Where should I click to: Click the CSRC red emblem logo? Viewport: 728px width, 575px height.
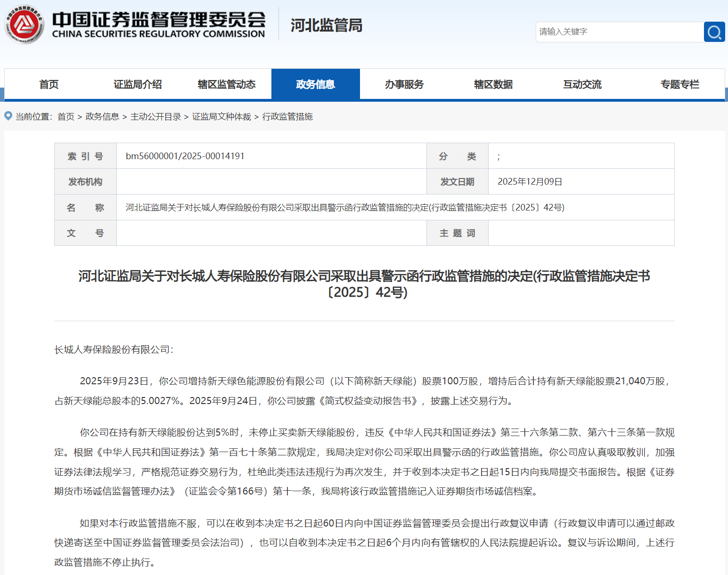point(24,24)
